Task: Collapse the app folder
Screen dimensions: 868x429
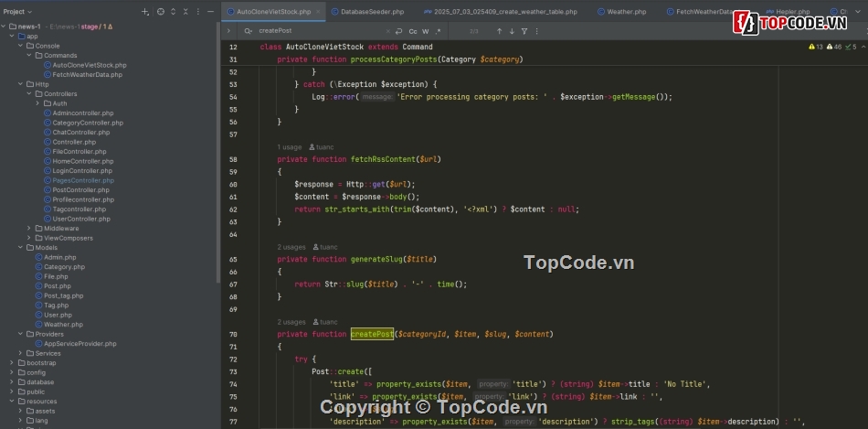Action: tap(12, 36)
